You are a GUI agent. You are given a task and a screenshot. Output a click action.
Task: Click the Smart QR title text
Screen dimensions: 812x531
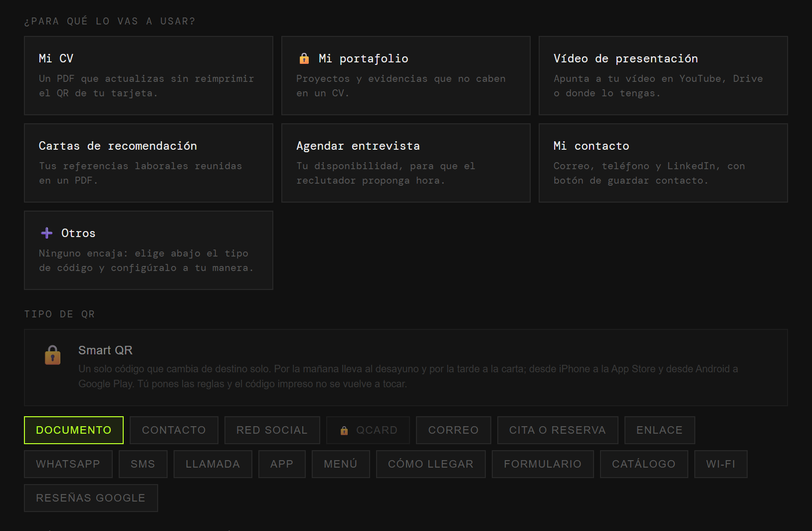point(105,350)
